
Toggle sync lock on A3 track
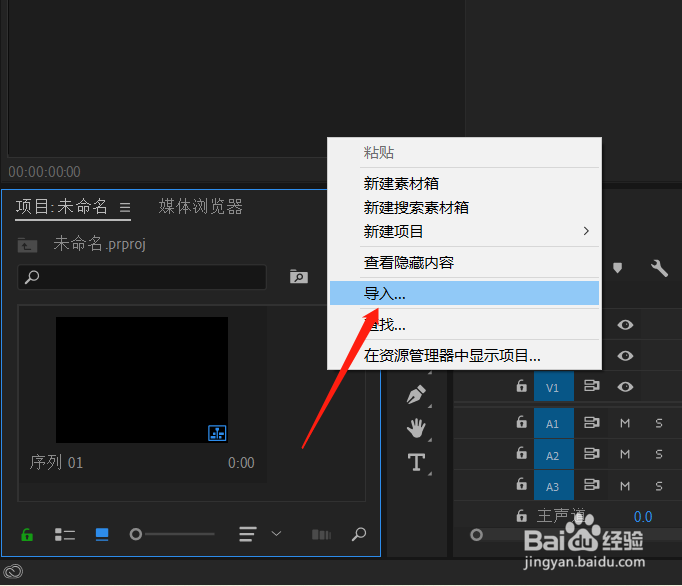pos(592,485)
